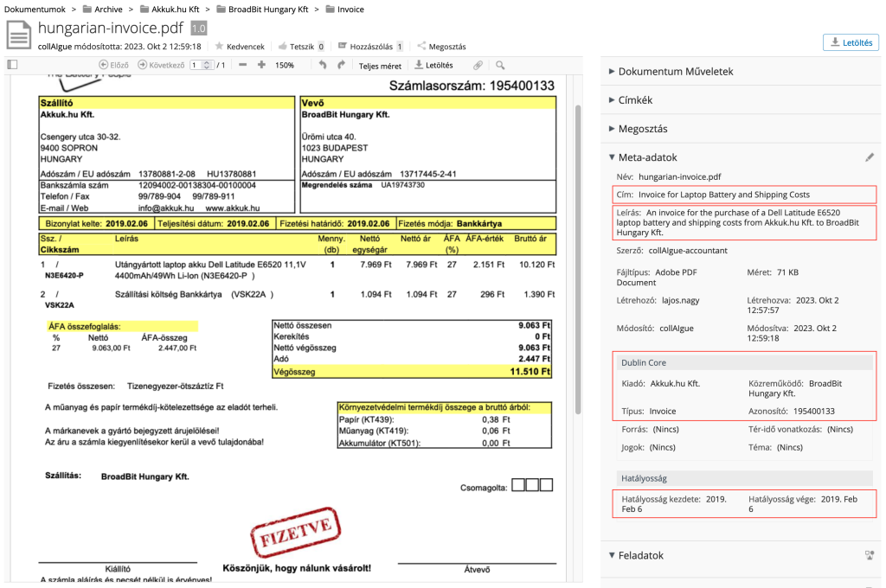Image resolution: width=886 pixels, height=588 pixels.
Task: Go to the previous page with Előző
Action: tap(113, 65)
